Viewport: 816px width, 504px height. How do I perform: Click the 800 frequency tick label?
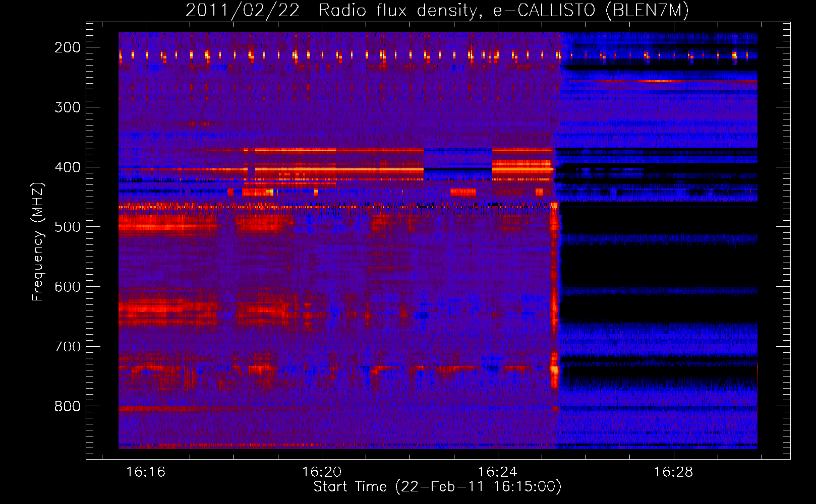pos(68,406)
